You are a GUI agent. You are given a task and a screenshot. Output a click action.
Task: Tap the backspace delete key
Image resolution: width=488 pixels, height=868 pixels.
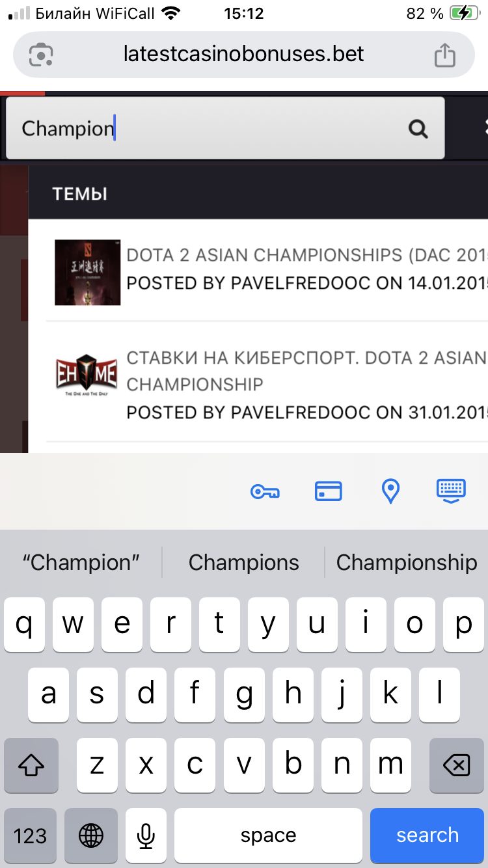click(457, 765)
